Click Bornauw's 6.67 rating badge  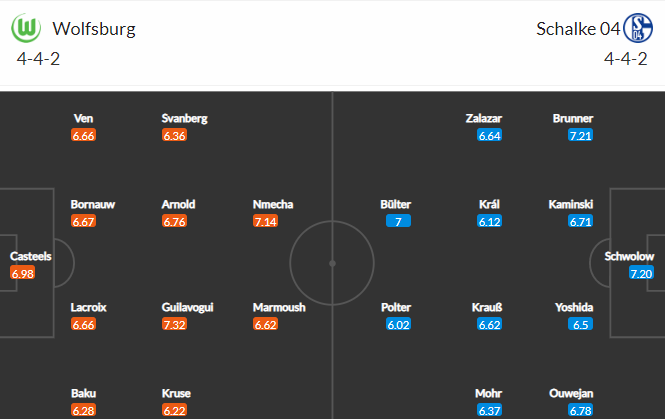tap(83, 221)
